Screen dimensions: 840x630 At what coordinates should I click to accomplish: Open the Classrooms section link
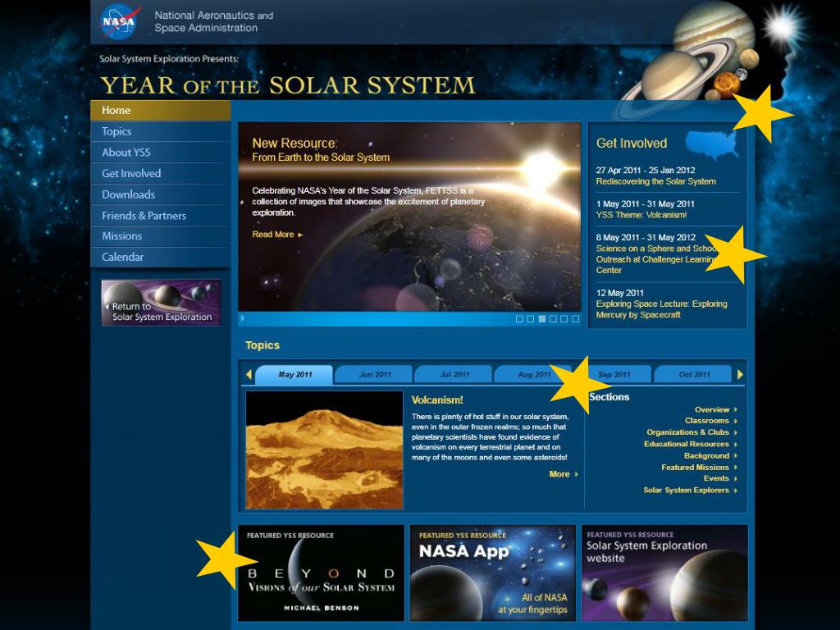pyautogui.click(x=706, y=421)
